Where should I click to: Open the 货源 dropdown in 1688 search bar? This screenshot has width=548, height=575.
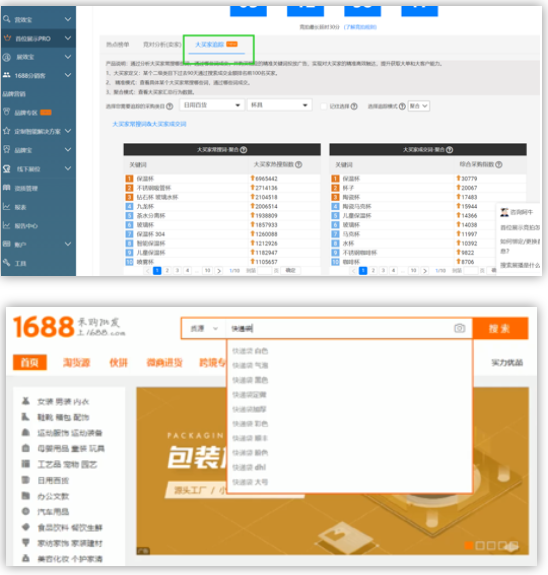tap(204, 328)
